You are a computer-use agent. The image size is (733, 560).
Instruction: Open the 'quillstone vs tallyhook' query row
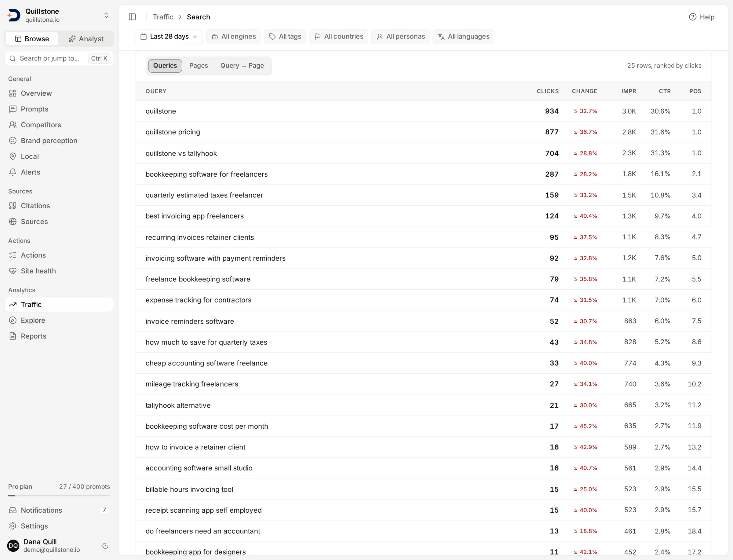point(423,153)
